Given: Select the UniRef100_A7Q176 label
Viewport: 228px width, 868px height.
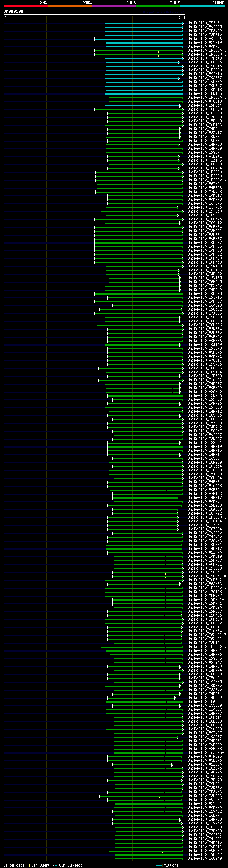Looking at the screenshot, I should (204, 592).
